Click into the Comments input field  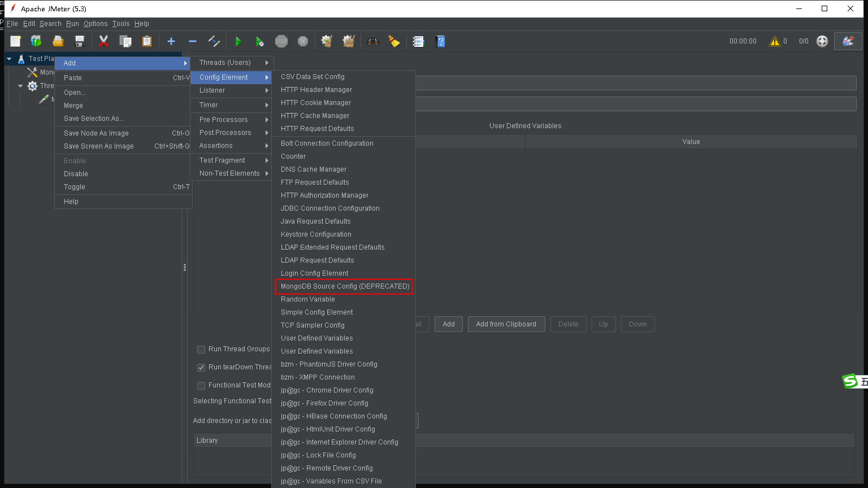tap(636, 104)
